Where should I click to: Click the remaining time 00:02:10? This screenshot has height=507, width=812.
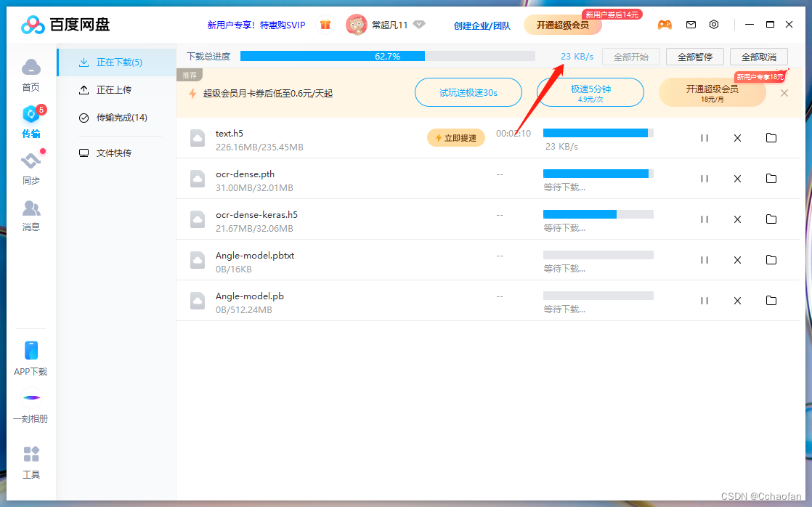coord(513,134)
